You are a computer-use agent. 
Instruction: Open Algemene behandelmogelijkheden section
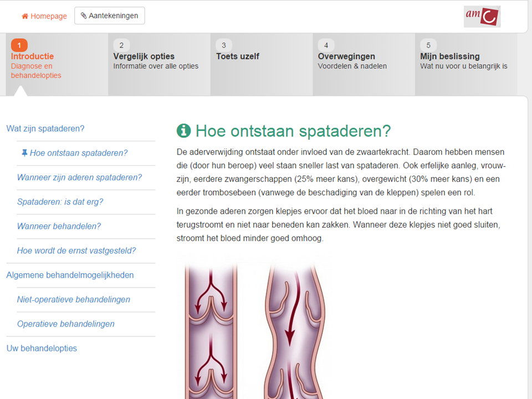coord(70,275)
